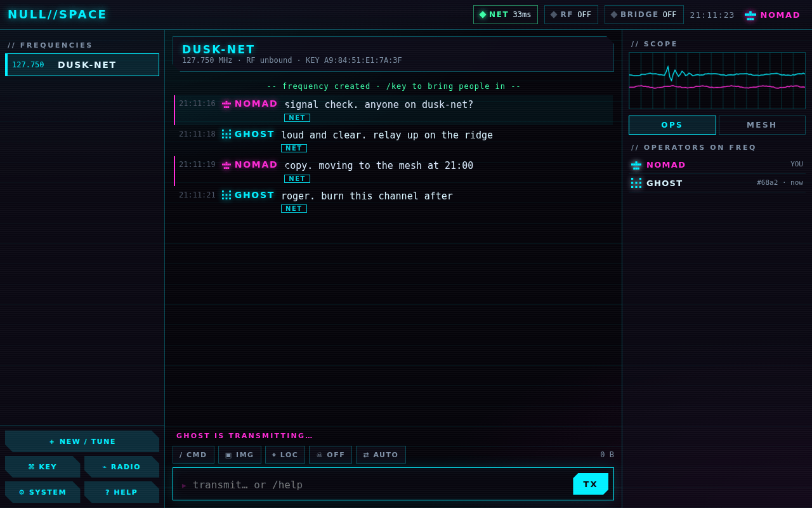The height and width of the screenshot is (508, 812).
Task: Click KEY A9:84:51:E1:7A:3F text
Action: [x=353, y=60]
